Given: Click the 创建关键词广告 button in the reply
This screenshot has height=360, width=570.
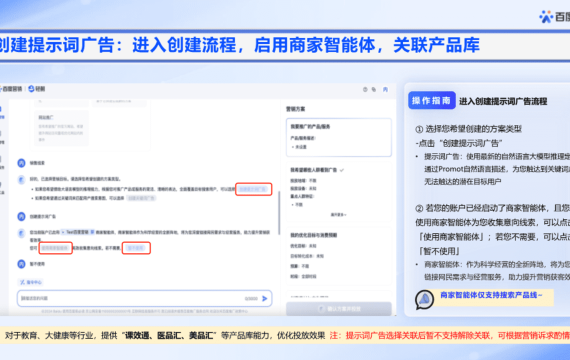Looking at the screenshot, I should [x=141, y=198].
